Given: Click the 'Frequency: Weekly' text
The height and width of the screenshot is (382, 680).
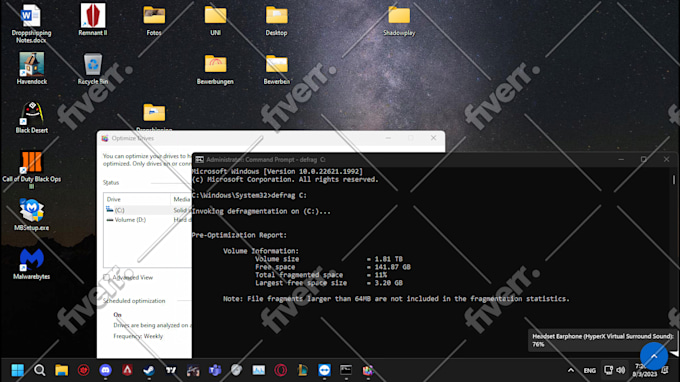Looking at the screenshot, I should coord(138,336).
